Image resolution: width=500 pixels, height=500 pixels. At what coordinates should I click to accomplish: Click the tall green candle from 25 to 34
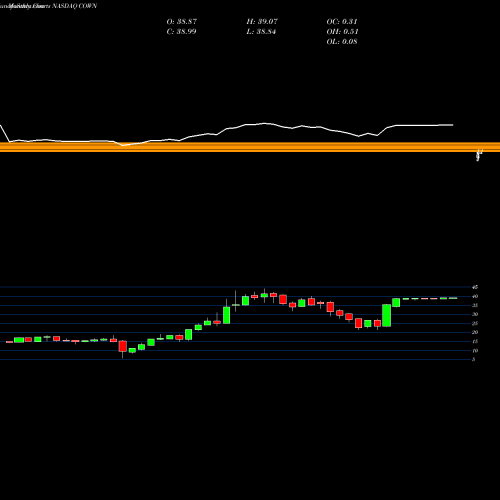pos(227,315)
